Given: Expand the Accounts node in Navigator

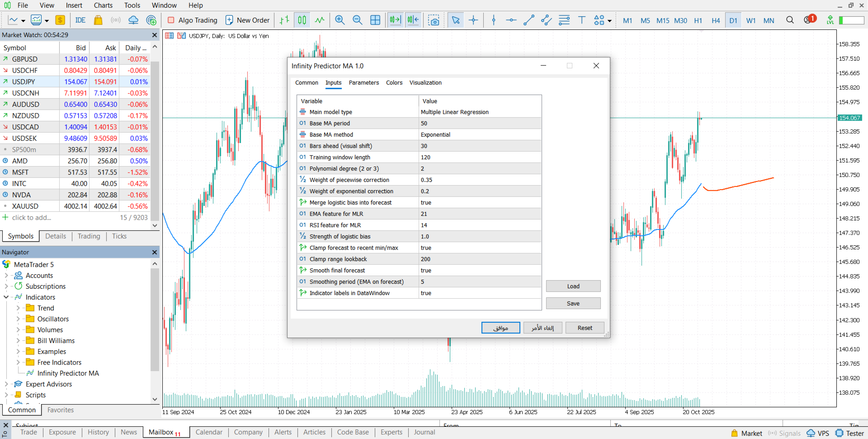Looking at the screenshot, I should click(6, 275).
